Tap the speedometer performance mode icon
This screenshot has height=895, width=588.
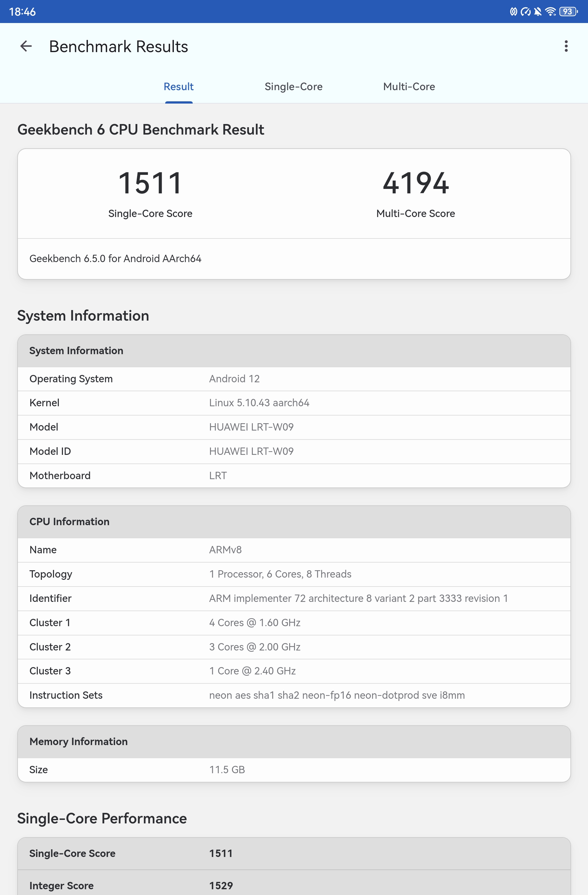[x=525, y=12]
